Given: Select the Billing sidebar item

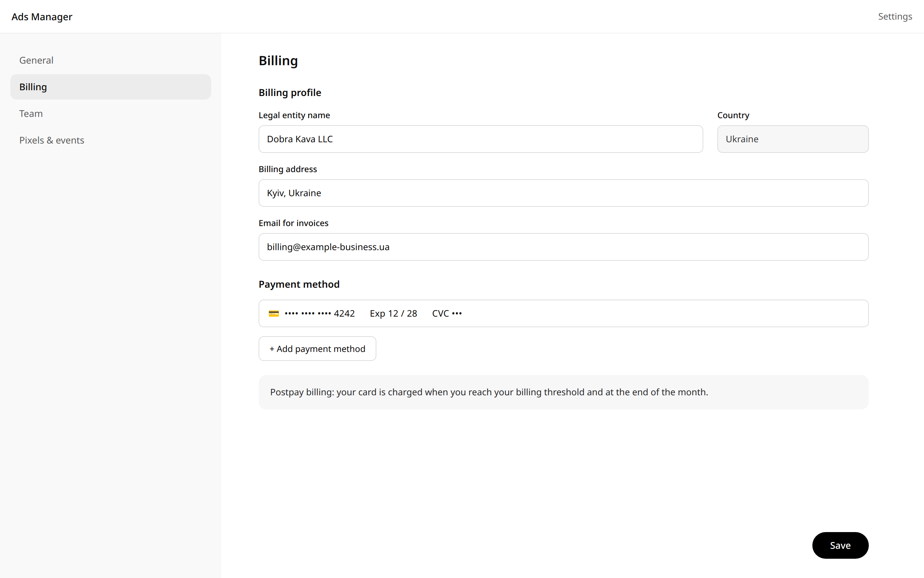Looking at the screenshot, I should point(110,87).
